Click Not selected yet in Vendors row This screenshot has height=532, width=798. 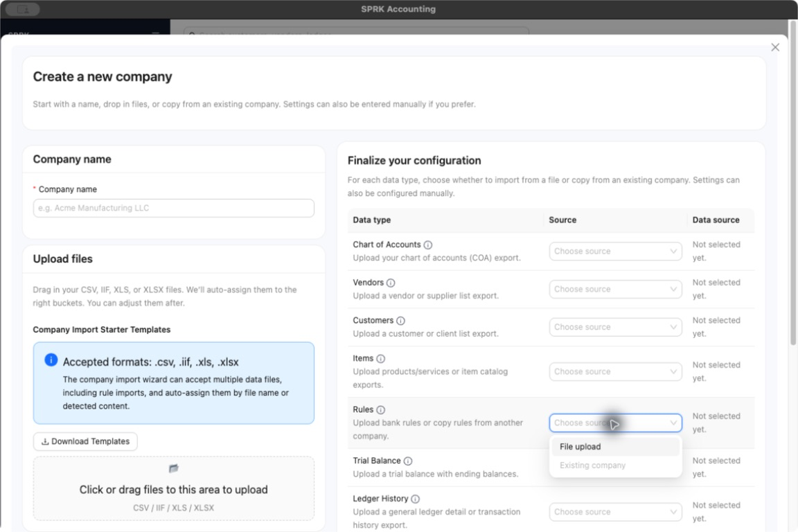716,289
